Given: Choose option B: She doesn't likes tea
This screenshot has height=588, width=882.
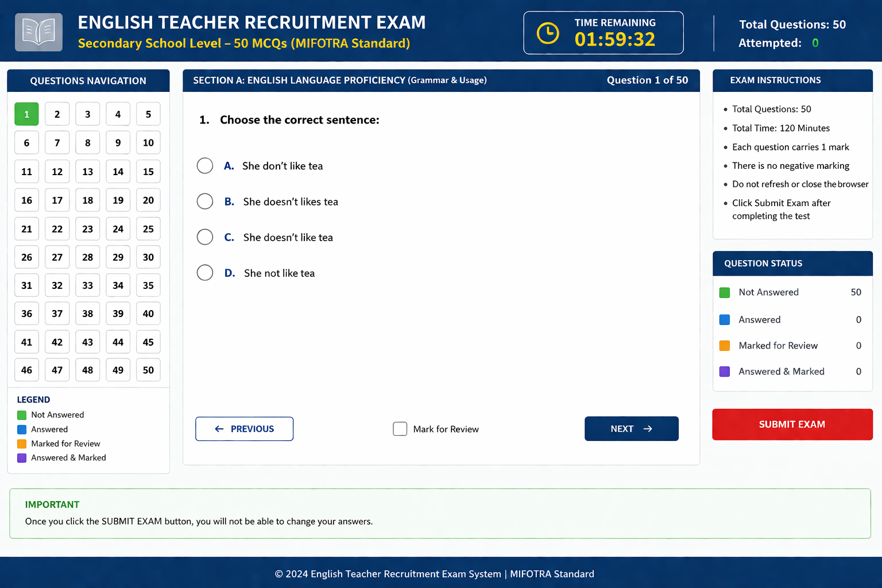Looking at the screenshot, I should click(205, 202).
